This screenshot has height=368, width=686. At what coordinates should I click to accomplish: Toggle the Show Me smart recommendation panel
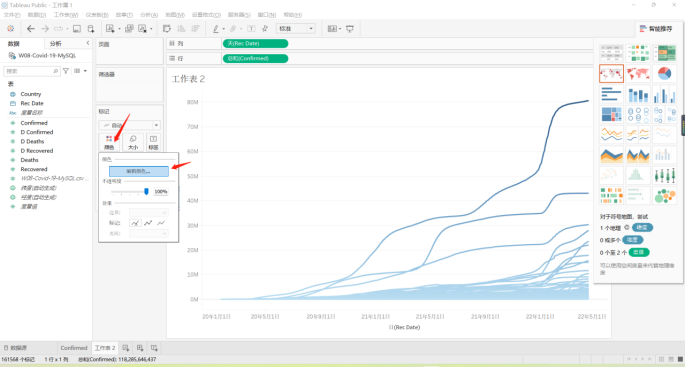click(x=656, y=29)
